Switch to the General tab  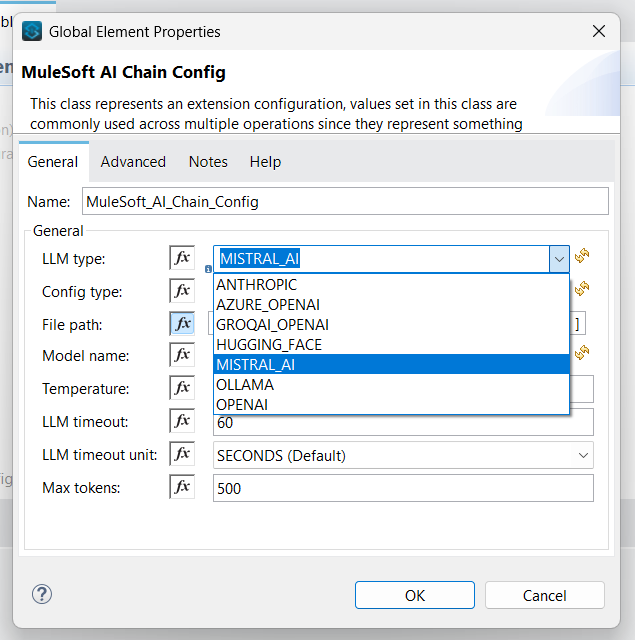tap(53, 162)
